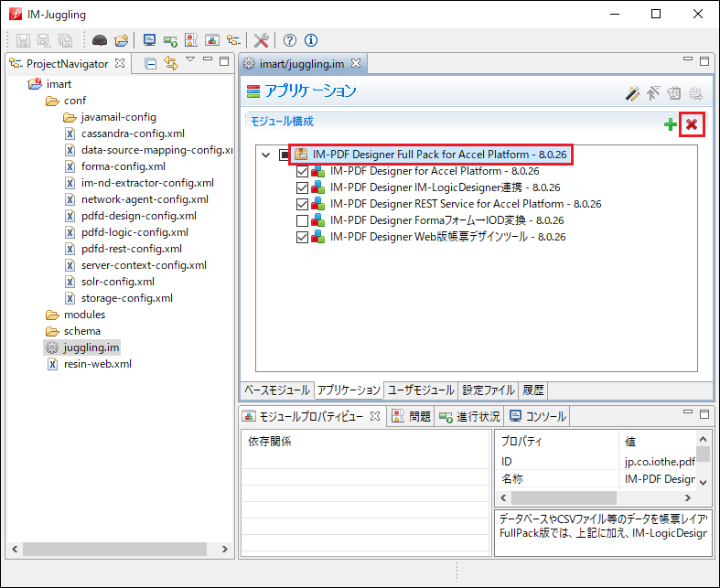Uncheck IM-PDF Designer for Accel Platform module

[x=303, y=171]
